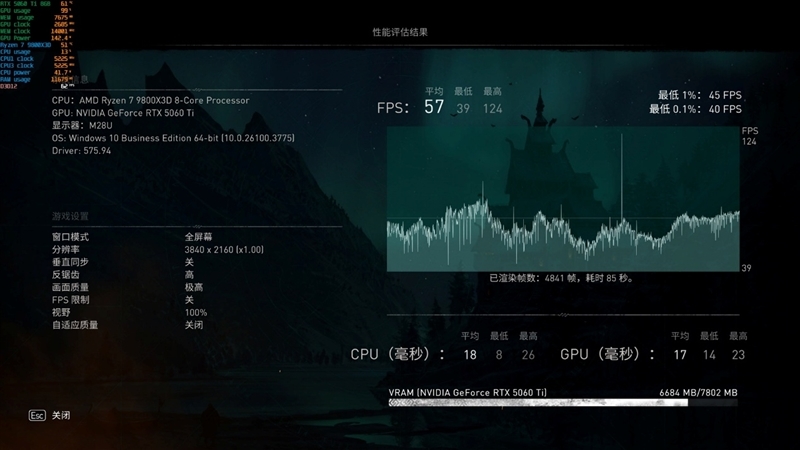The width and height of the screenshot is (800, 450).
Task: Click the GPU Power overlay line
Action: [x=36, y=38]
